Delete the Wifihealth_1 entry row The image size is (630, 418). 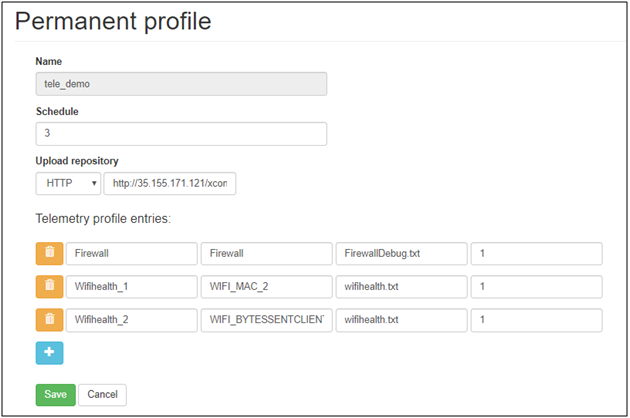[x=49, y=287]
